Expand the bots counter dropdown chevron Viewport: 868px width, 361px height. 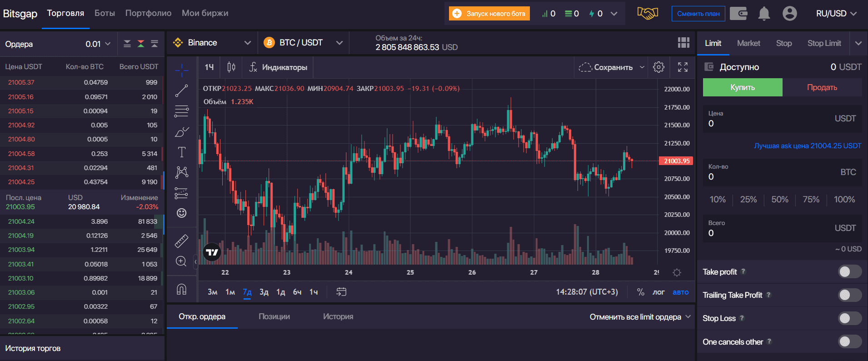[614, 14]
